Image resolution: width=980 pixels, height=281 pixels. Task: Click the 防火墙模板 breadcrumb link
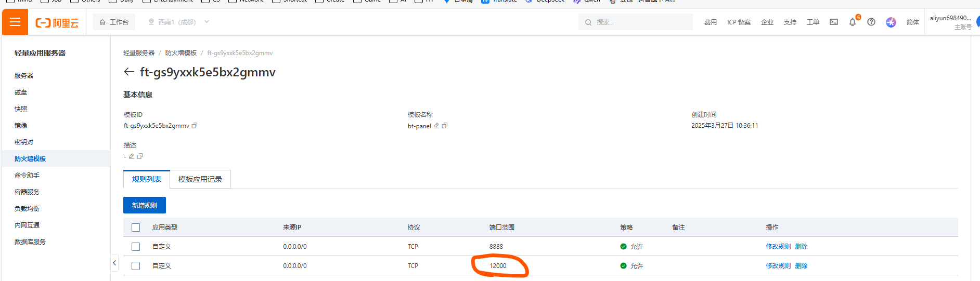coord(181,53)
